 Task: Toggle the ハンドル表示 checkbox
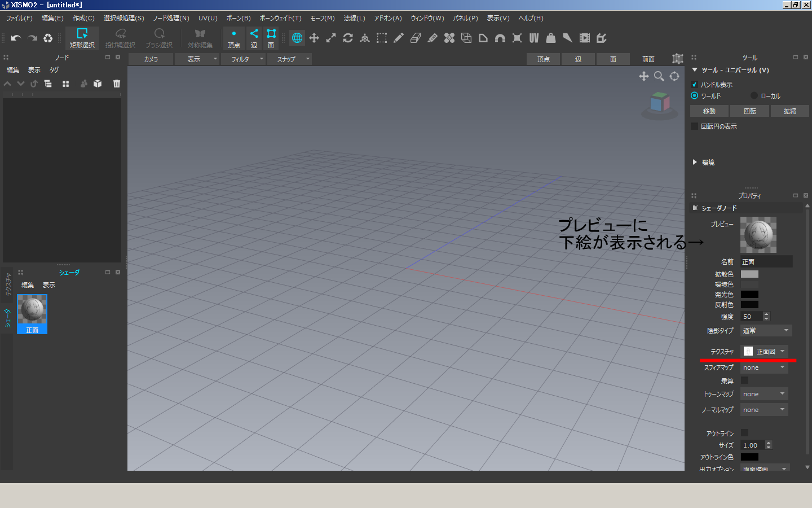[x=694, y=85]
